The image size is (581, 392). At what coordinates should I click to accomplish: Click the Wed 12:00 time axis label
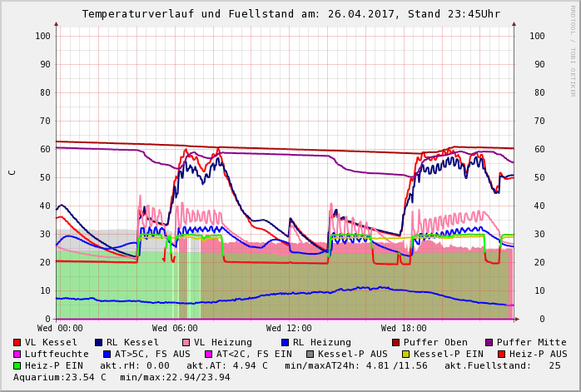pyautogui.click(x=289, y=329)
